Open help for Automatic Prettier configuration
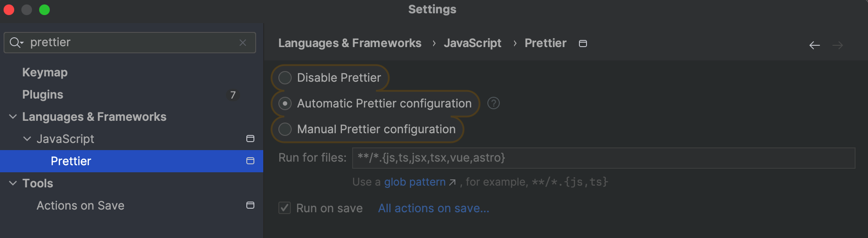The width and height of the screenshot is (868, 238). pos(493,103)
